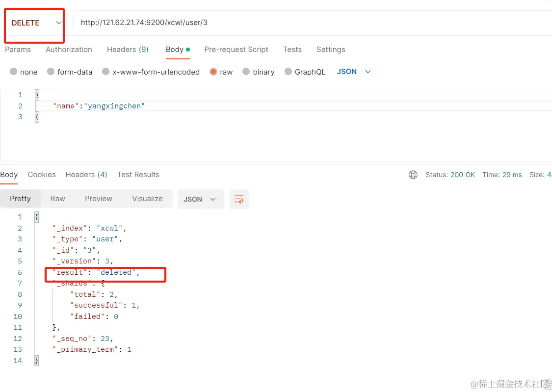Open the Authorization tab

(x=69, y=50)
